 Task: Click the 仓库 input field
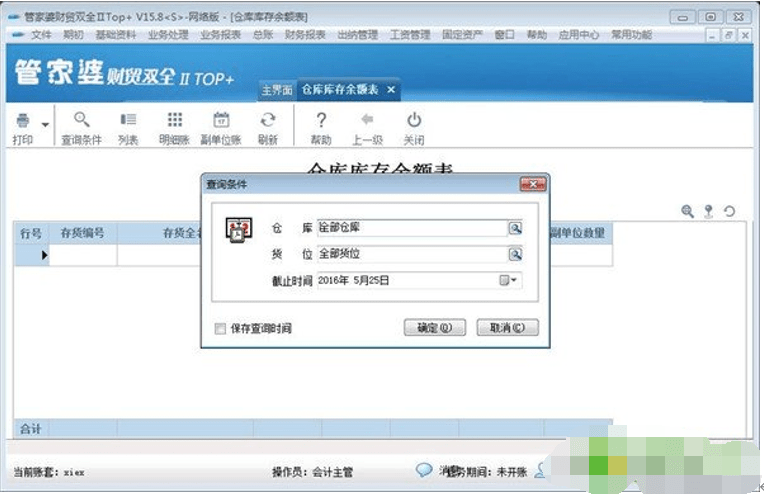pos(412,228)
